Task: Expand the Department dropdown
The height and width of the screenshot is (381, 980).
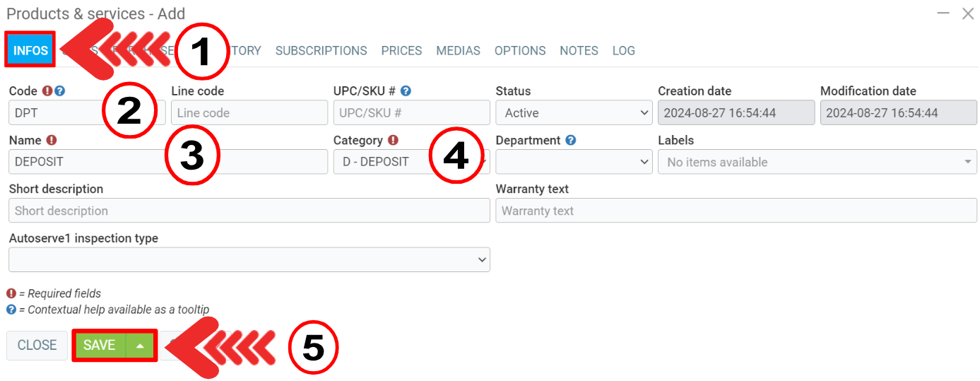Action: [x=573, y=162]
